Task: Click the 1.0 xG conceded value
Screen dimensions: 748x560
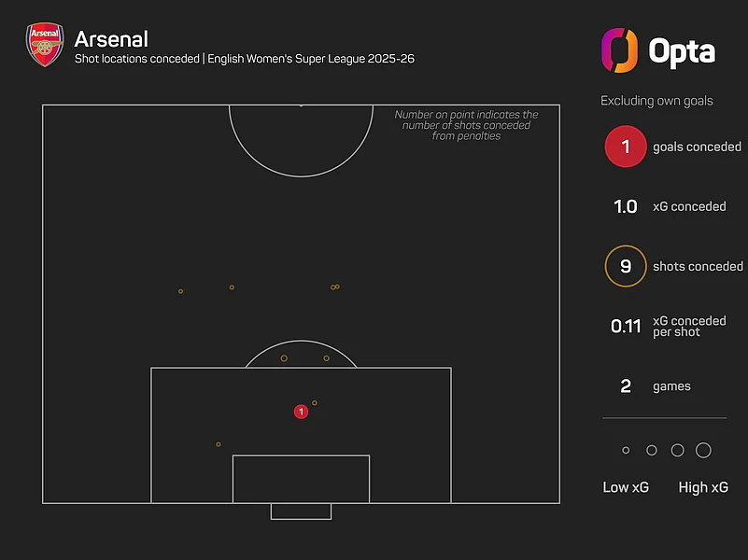Action: (626, 206)
